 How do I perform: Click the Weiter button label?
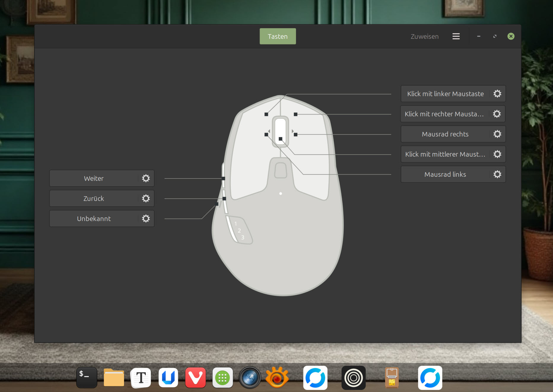pyautogui.click(x=94, y=178)
